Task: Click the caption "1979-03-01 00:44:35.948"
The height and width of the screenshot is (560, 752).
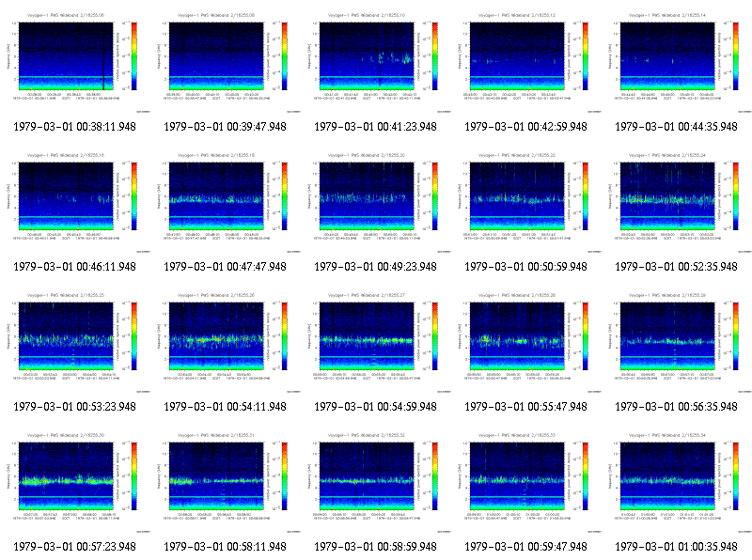Action: (x=676, y=127)
